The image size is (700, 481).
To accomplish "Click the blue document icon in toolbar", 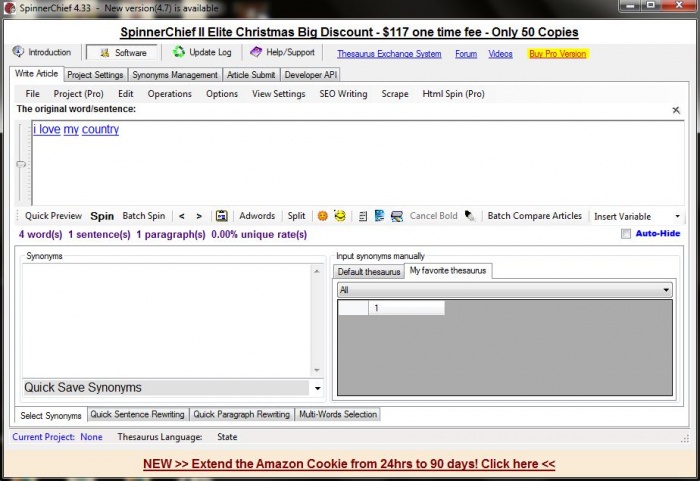I will point(379,216).
